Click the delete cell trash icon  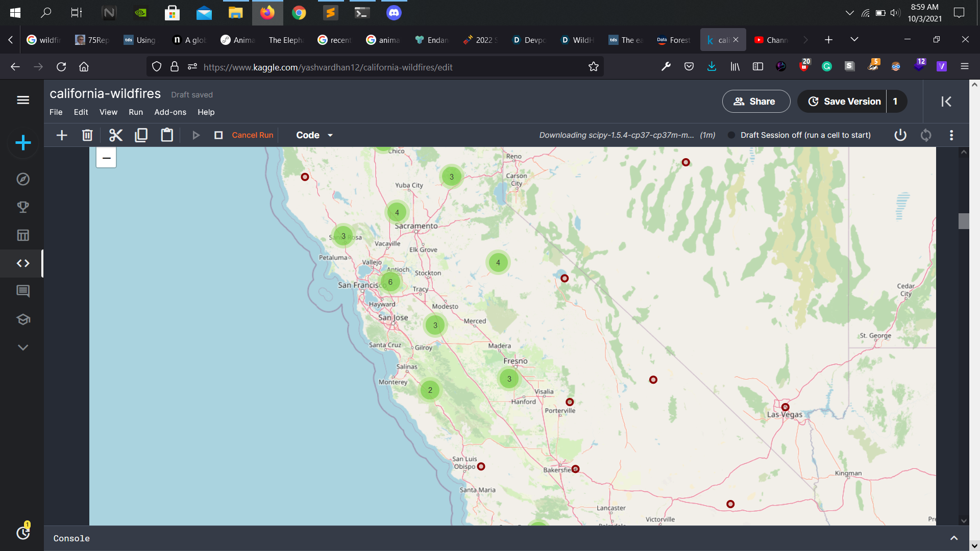coord(87,135)
